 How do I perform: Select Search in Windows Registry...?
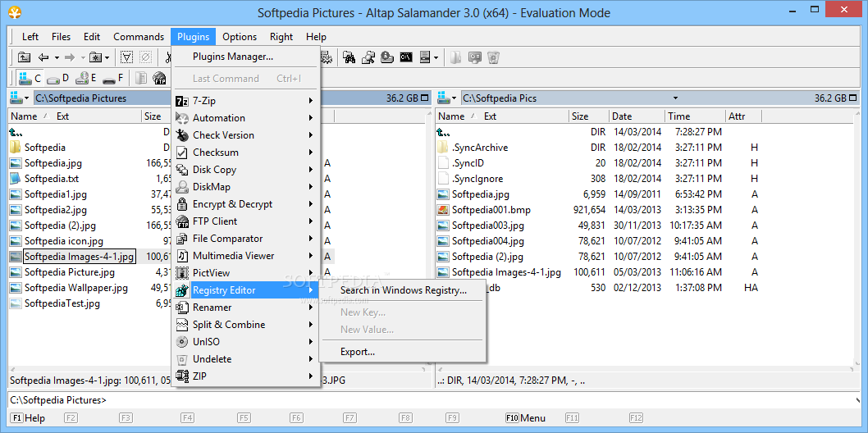[403, 290]
